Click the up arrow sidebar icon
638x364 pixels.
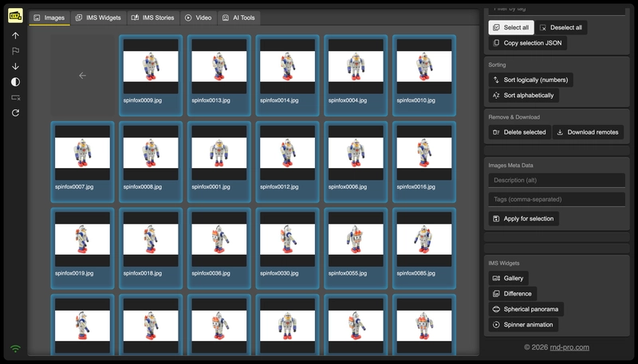coord(15,36)
